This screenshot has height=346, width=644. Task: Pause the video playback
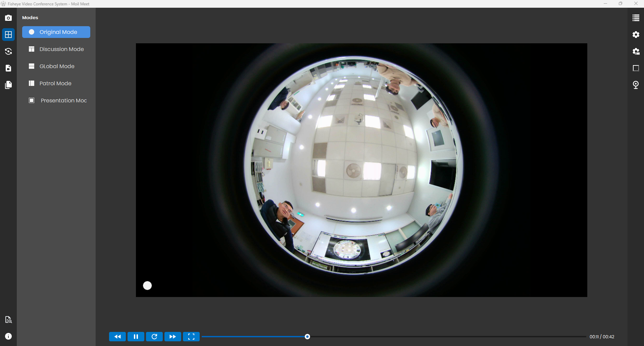click(136, 337)
